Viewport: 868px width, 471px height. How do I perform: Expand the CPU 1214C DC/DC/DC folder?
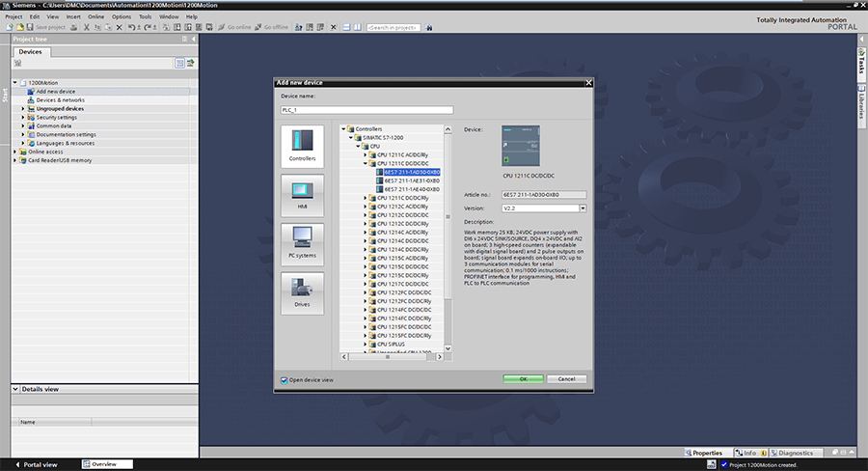tap(366, 241)
